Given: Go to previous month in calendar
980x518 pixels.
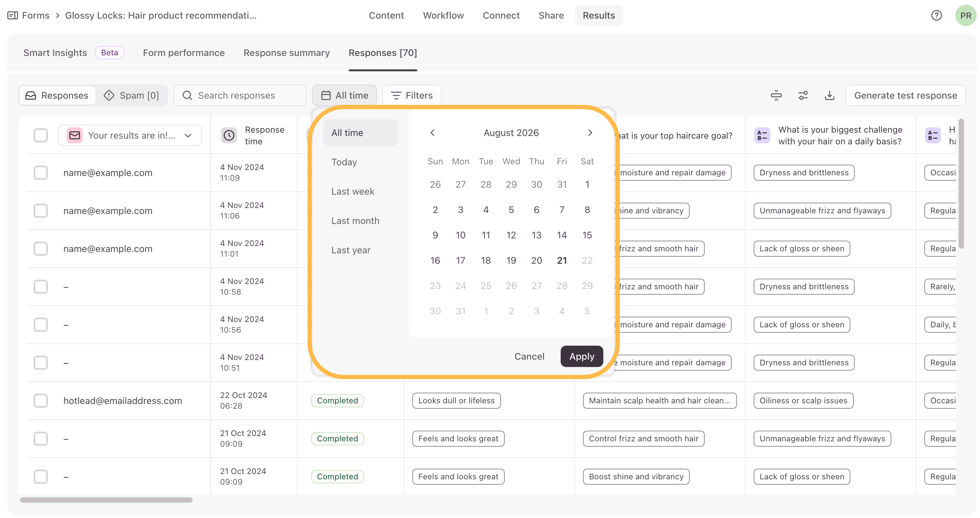Looking at the screenshot, I should (432, 133).
